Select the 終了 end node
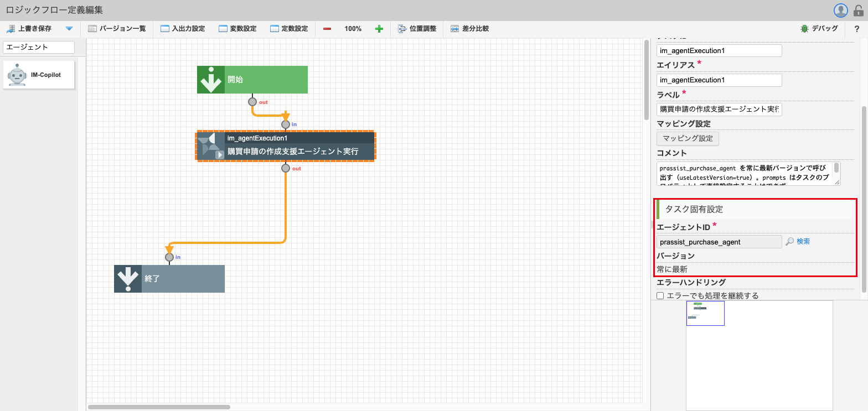 pos(169,279)
